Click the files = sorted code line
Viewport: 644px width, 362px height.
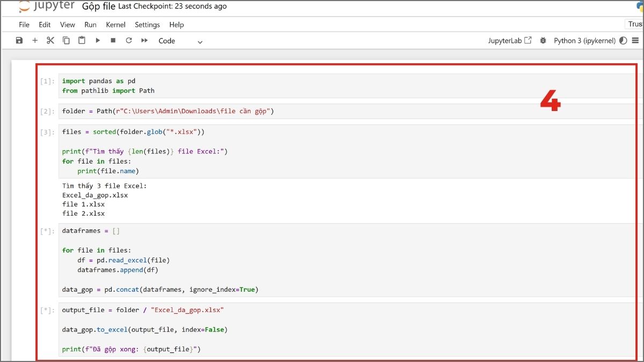(x=133, y=131)
